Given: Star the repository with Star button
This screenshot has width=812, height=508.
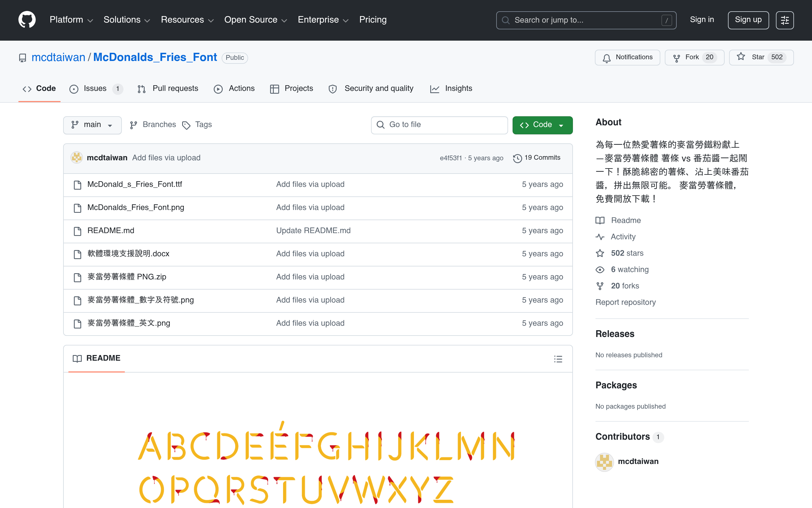Looking at the screenshot, I should point(761,58).
